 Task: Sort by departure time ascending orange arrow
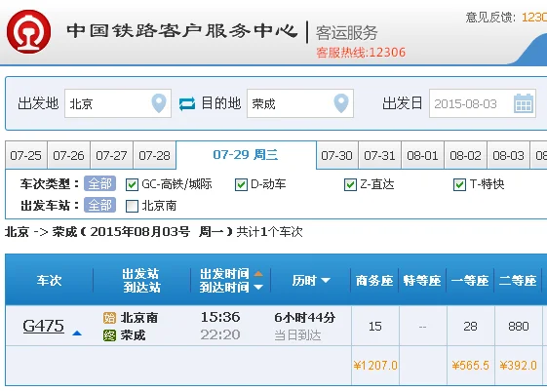tap(258, 273)
